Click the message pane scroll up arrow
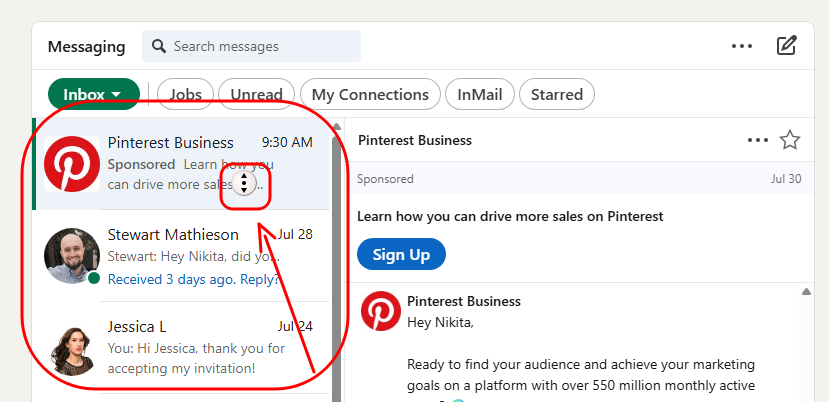Screen dimensions: 829x402 (x=806, y=291)
